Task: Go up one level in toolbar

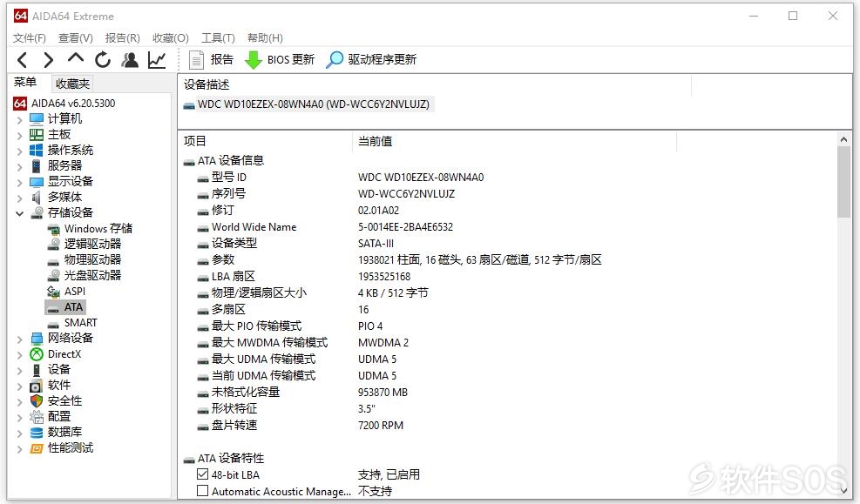Action: pyautogui.click(x=75, y=58)
